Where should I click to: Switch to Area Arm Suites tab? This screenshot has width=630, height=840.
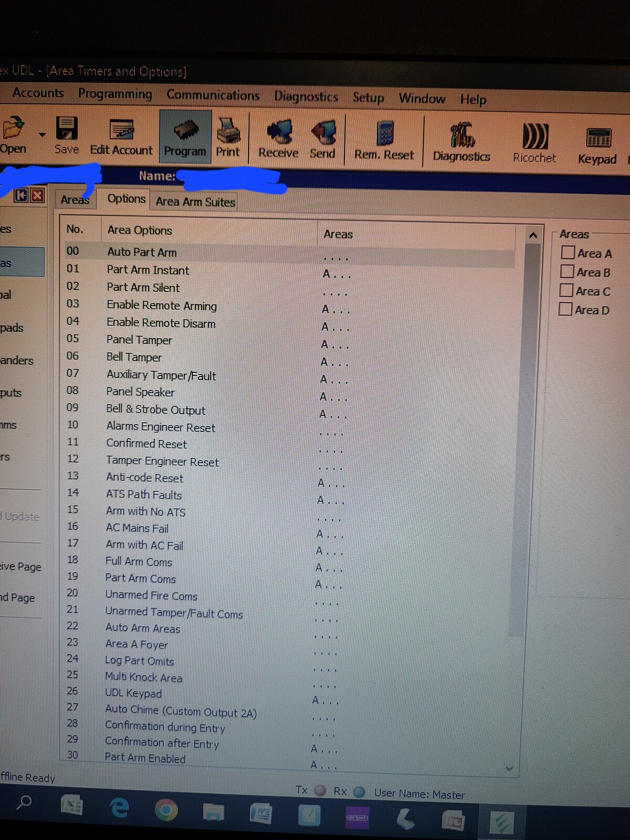tap(195, 202)
